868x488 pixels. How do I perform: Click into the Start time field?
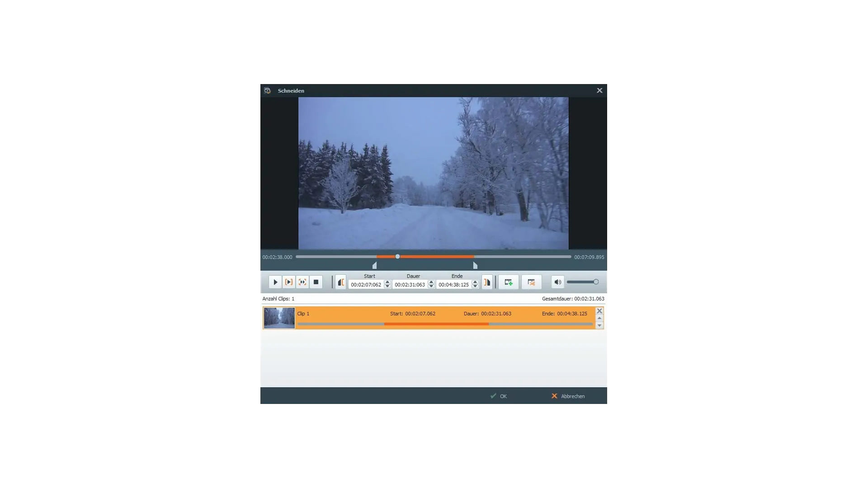[366, 285]
